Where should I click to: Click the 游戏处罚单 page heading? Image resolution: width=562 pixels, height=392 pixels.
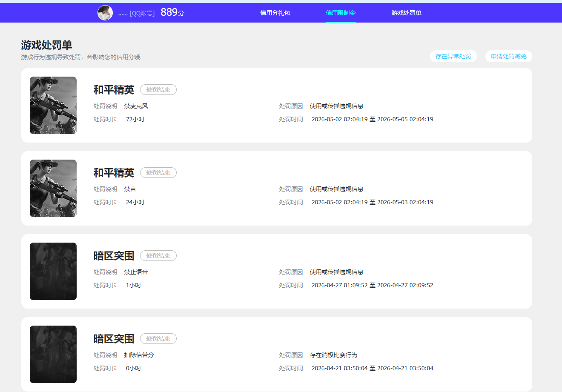(x=46, y=45)
